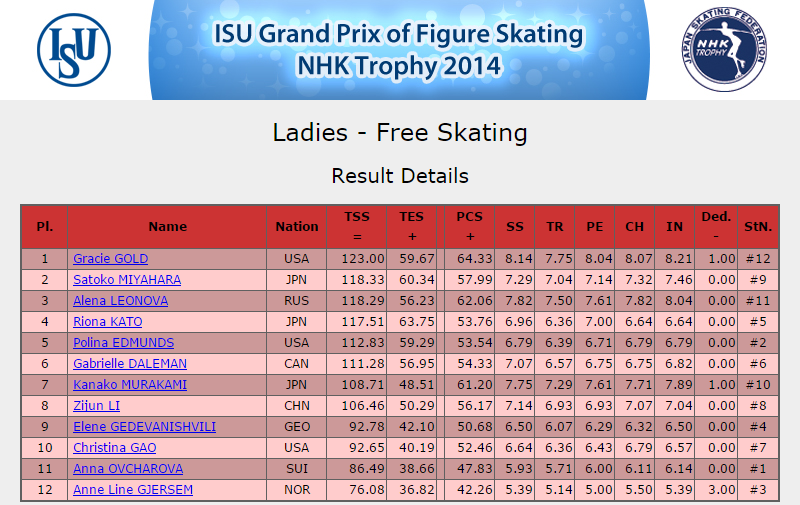Click the Name column header
Screen dimensions: 800x505
pyautogui.click(x=167, y=226)
